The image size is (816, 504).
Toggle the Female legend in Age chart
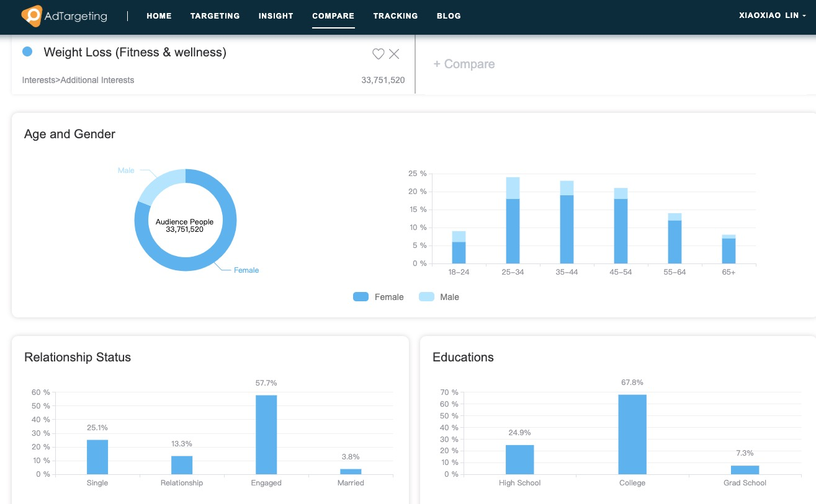pos(379,297)
